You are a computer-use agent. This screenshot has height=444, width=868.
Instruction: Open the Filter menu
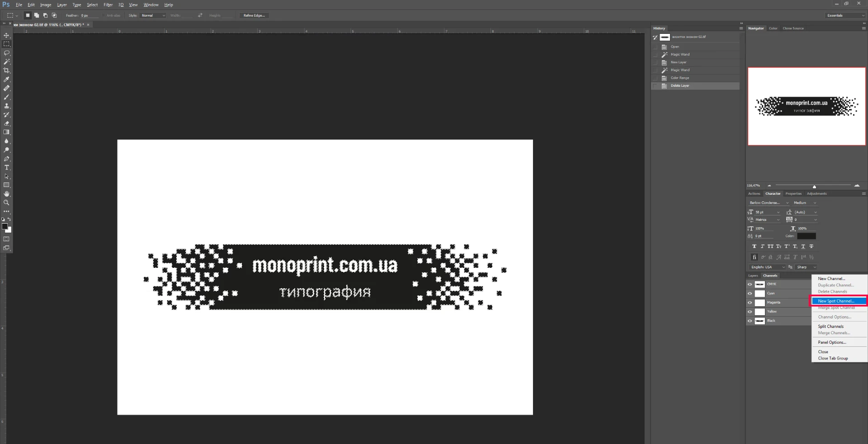click(108, 5)
